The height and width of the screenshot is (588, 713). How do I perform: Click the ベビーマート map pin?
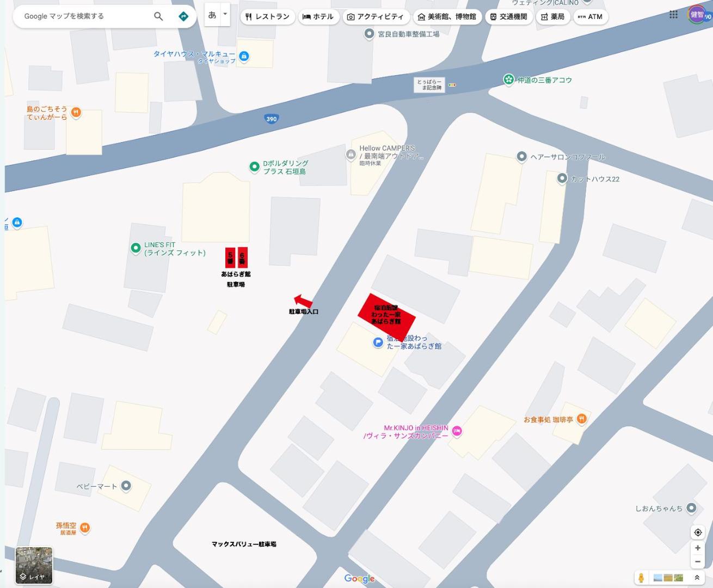[126, 486]
